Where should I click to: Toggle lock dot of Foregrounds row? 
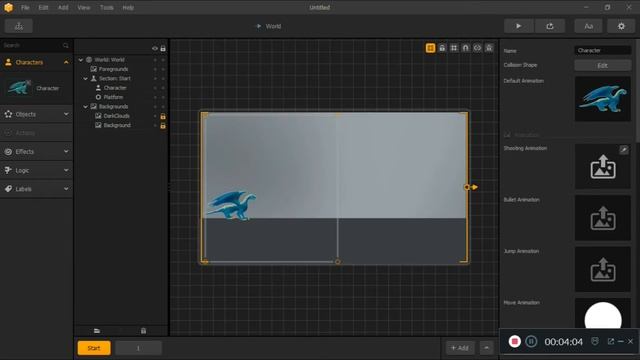click(x=163, y=69)
